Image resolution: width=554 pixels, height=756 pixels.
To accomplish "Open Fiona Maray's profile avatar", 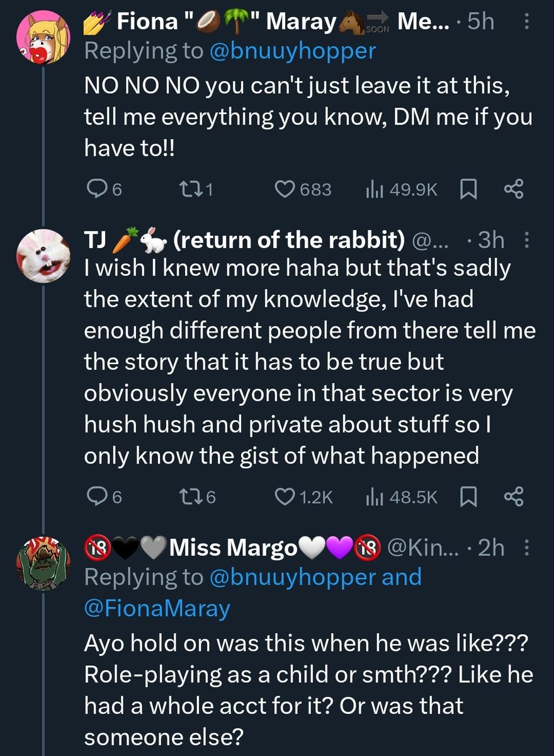I will click(x=42, y=40).
